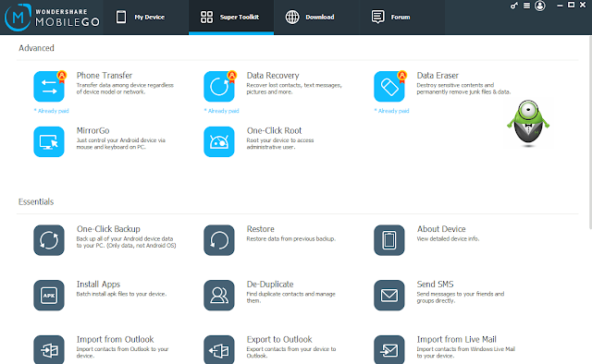Open the Import from Live Mail icon
The width and height of the screenshot is (592, 364).
389,350
